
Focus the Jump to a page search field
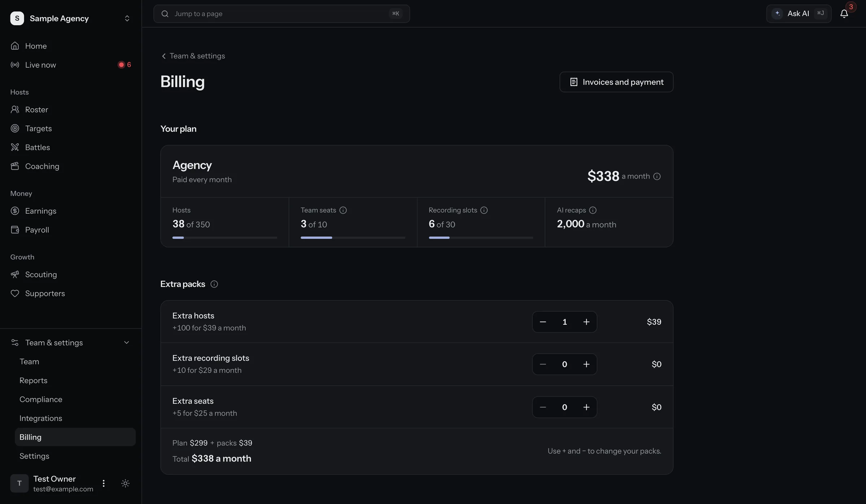pyautogui.click(x=281, y=14)
